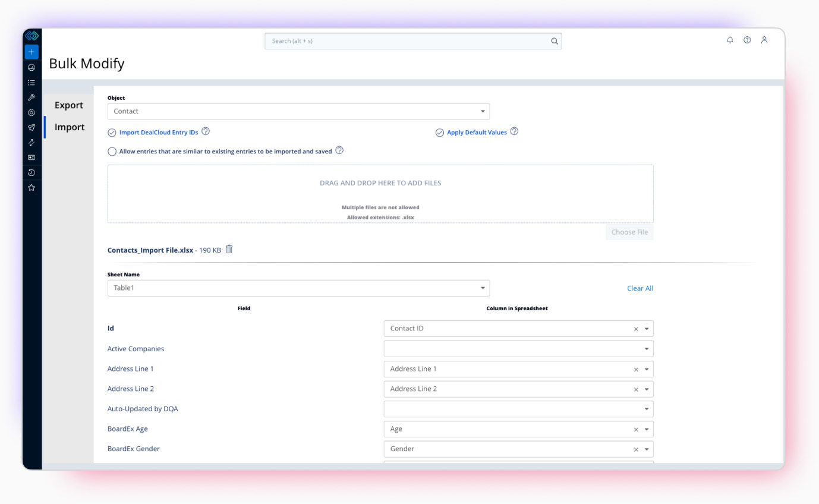This screenshot has height=504, width=819.
Task: Click the drag and drop file upload area
Action: click(x=380, y=194)
